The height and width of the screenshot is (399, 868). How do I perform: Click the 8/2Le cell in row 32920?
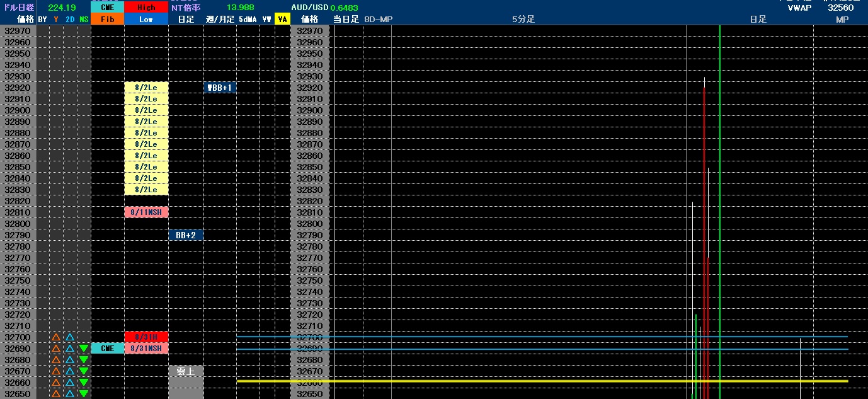[146, 88]
